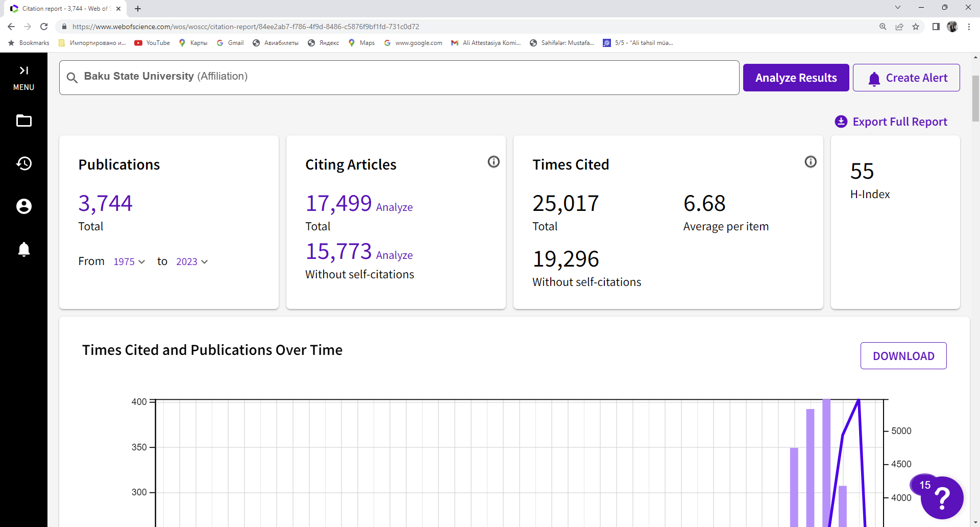980x527 pixels.
Task: Expand the 1975 start year dropdown
Action: tap(130, 261)
